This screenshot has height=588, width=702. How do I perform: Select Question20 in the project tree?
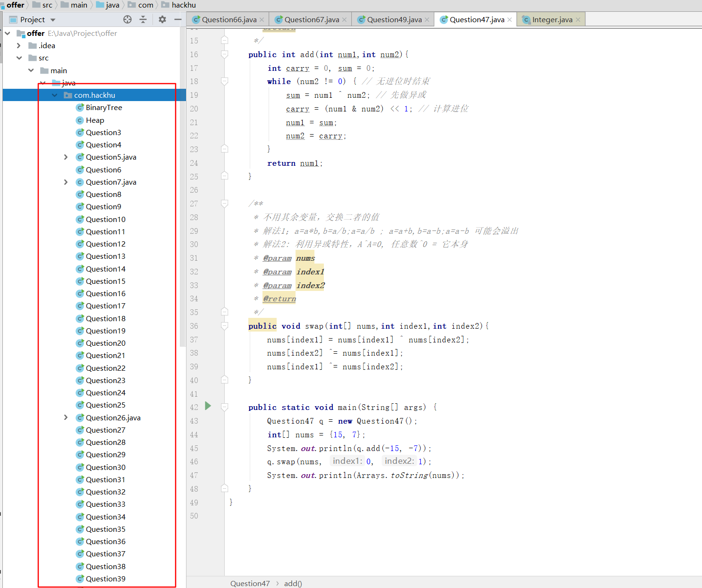tap(105, 343)
